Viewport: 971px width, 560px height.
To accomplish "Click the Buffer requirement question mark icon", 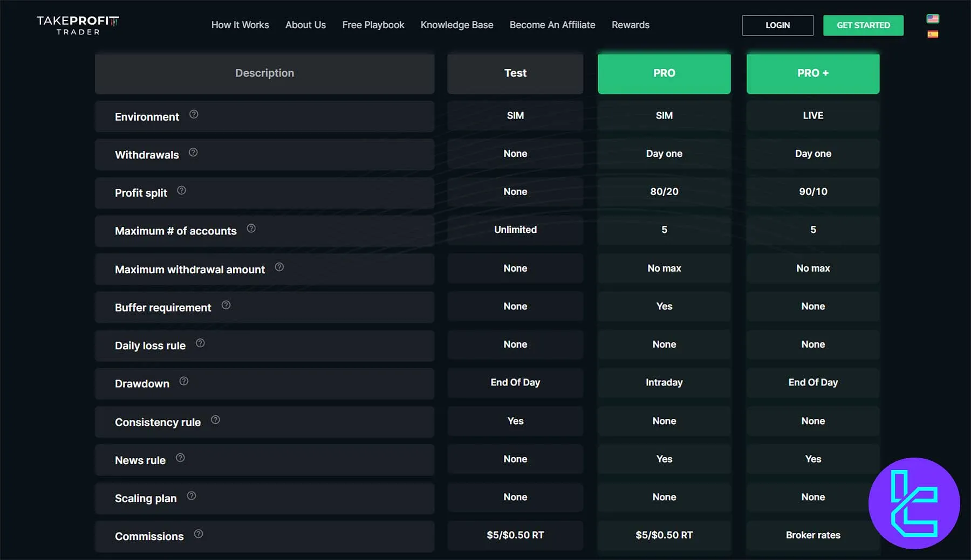I will point(226,305).
